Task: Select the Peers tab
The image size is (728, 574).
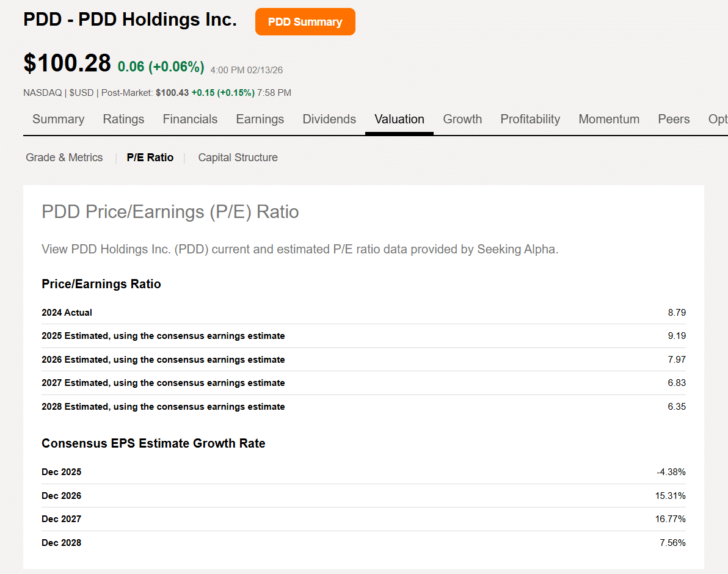Action: pyautogui.click(x=674, y=119)
